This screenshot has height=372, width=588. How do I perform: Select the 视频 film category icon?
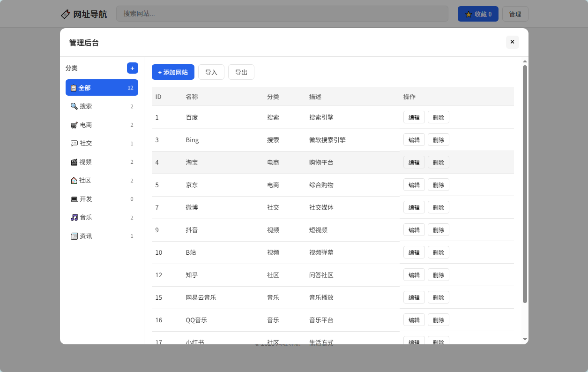(x=74, y=162)
